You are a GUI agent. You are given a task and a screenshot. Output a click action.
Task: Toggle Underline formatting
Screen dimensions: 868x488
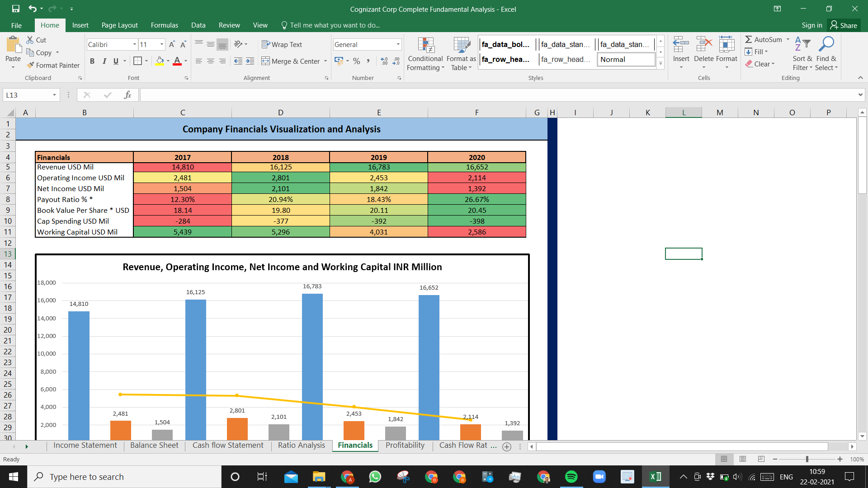coord(116,61)
